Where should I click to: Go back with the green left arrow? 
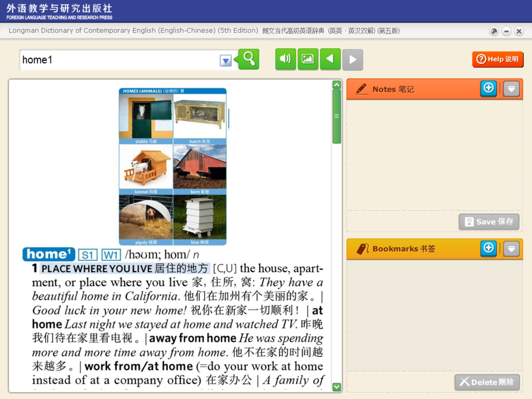tap(330, 59)
